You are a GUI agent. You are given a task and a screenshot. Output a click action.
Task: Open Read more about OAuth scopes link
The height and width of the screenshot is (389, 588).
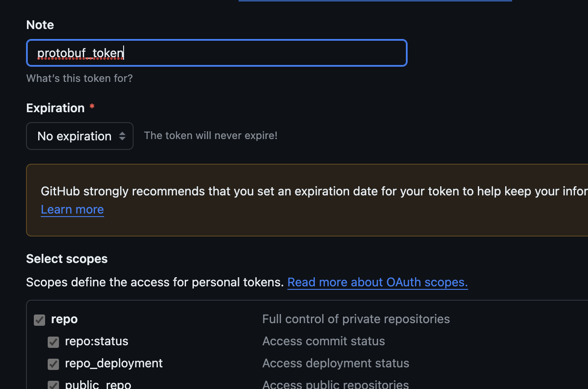point(378,282)
